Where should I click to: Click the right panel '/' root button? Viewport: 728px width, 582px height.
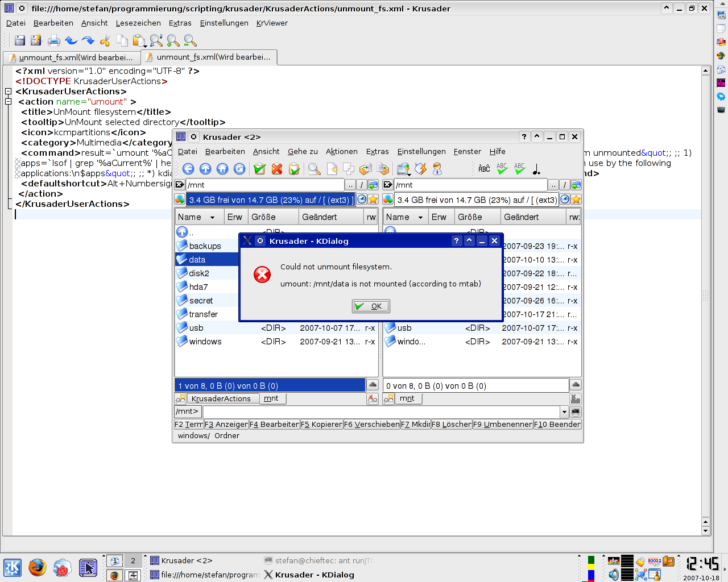(x=565, y=185)
